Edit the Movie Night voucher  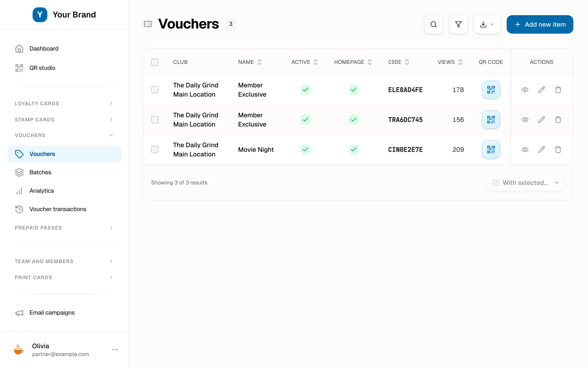(541, 149)
